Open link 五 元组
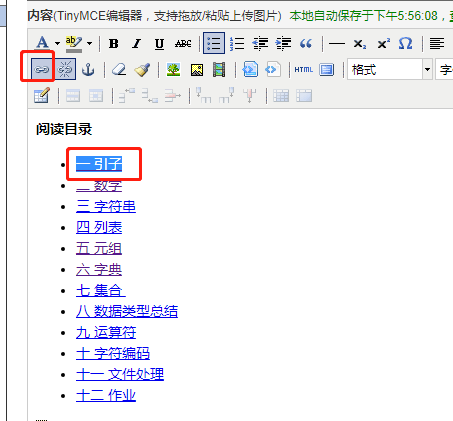The height and width of the screenshot is (421, 453). tap(99, 248)
